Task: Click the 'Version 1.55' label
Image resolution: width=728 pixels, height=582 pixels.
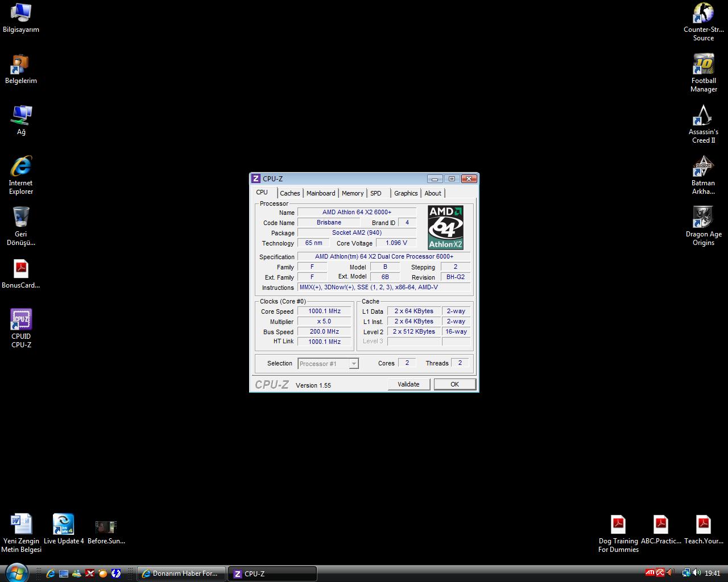Action: point(313,385)
